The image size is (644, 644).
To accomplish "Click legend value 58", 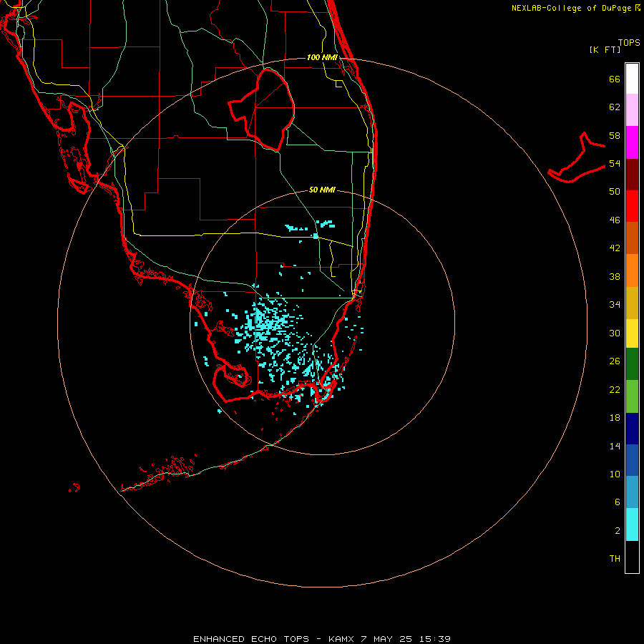I will [615, 135].
